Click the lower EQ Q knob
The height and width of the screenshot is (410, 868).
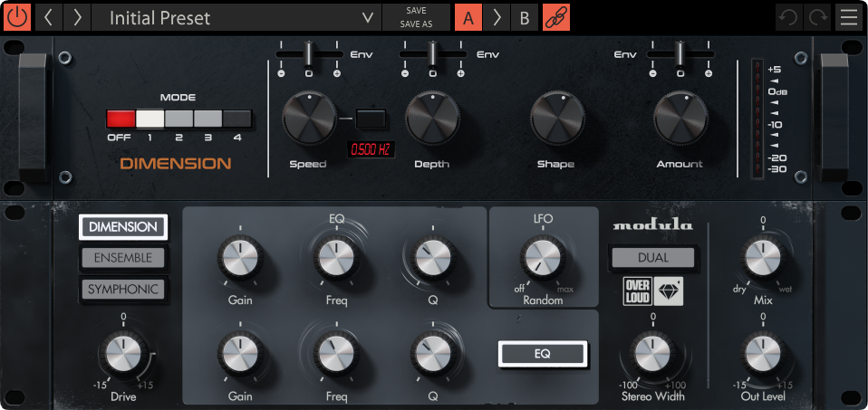433,354
